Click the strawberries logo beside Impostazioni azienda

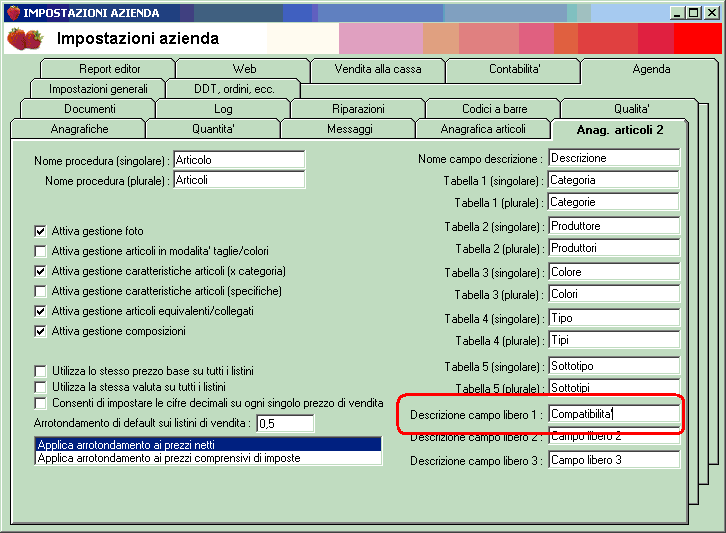(25, 39)
